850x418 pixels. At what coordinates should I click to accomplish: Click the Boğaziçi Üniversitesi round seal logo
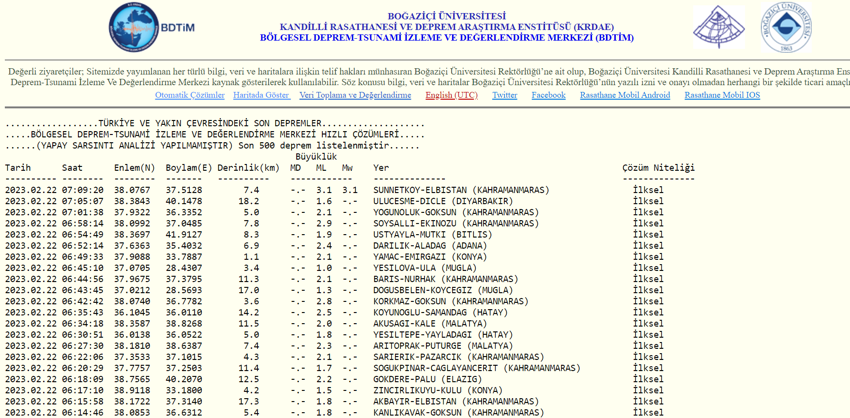(x=786, y=27)
